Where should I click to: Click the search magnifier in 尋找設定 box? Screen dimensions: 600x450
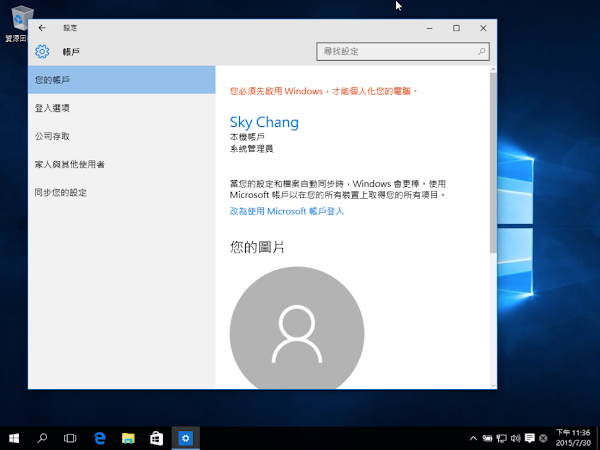(481, 51)
